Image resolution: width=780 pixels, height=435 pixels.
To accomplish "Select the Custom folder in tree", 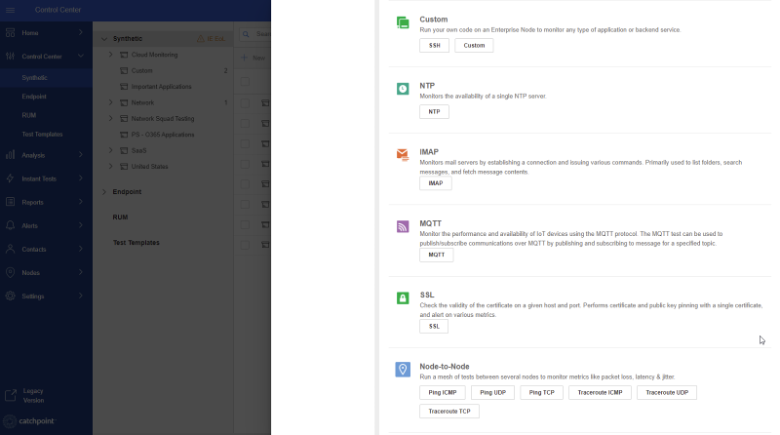I will click(x=142, y=71).
